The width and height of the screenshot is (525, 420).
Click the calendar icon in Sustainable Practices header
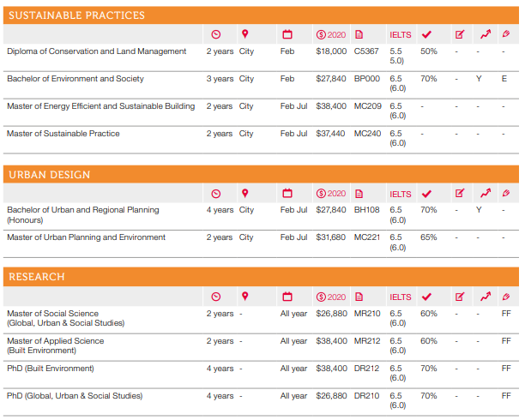pyautogui.click(x=287, y=35)
